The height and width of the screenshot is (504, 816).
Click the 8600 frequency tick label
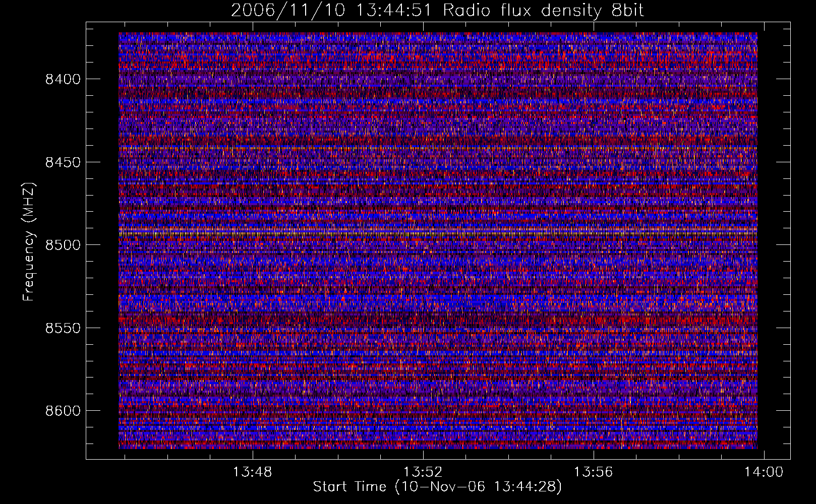63,411
